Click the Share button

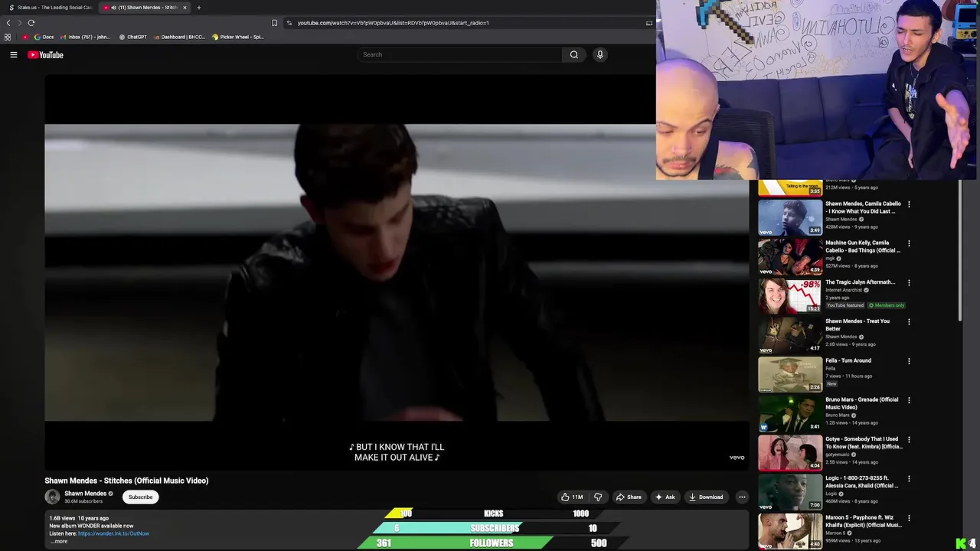coord(629,497)
